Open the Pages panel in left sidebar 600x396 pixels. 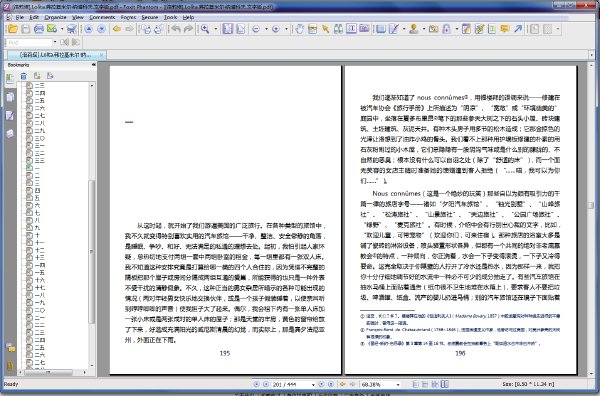[x=10, y=97]
